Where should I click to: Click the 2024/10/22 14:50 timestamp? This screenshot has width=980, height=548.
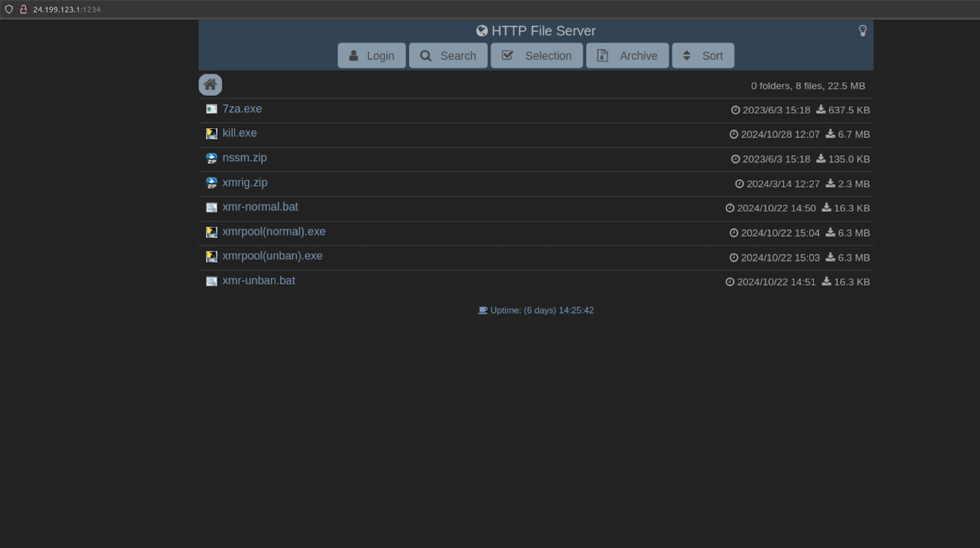[x=776, y=208]
